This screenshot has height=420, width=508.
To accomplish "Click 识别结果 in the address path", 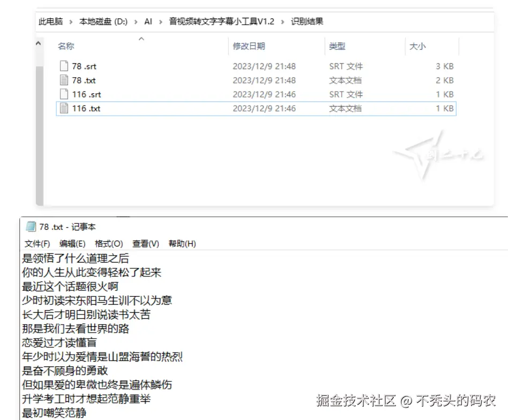I will click(x=307, y=21).
